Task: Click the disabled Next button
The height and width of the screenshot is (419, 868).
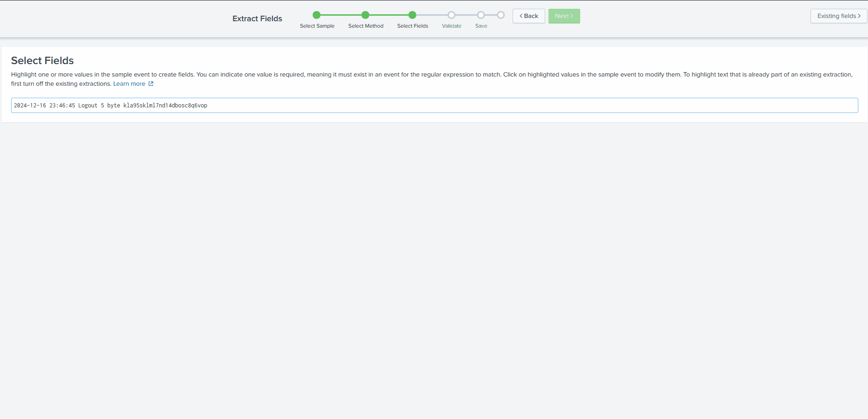Action: (564, 16)
